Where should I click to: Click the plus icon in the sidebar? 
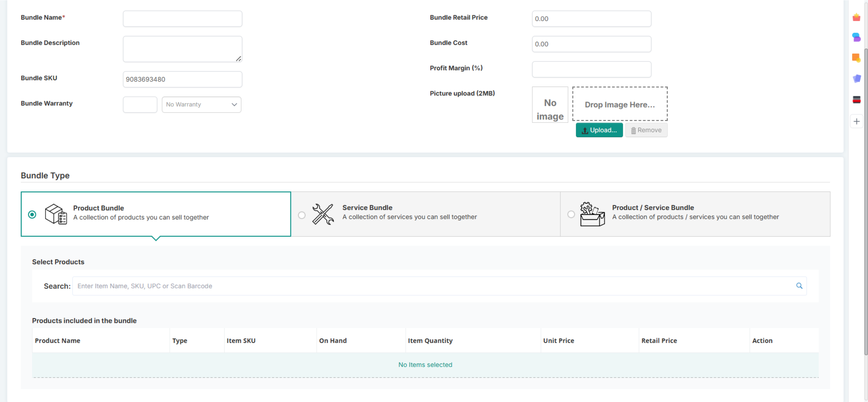[x=856, y=121]
